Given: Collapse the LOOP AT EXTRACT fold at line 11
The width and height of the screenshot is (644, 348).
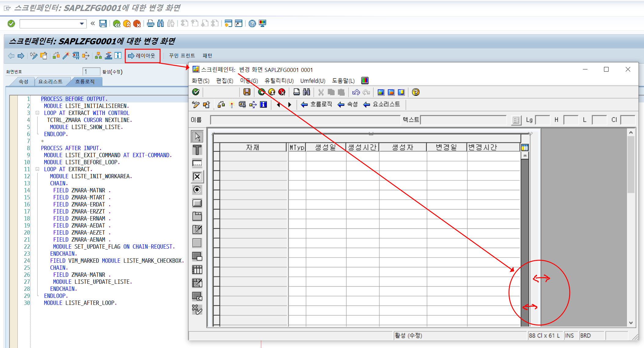Looking at the screenshot, I should coord(37,169).
